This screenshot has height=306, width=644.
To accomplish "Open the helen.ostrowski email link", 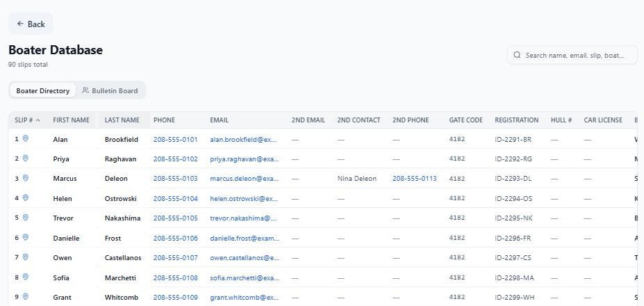I will pos(245,199).
